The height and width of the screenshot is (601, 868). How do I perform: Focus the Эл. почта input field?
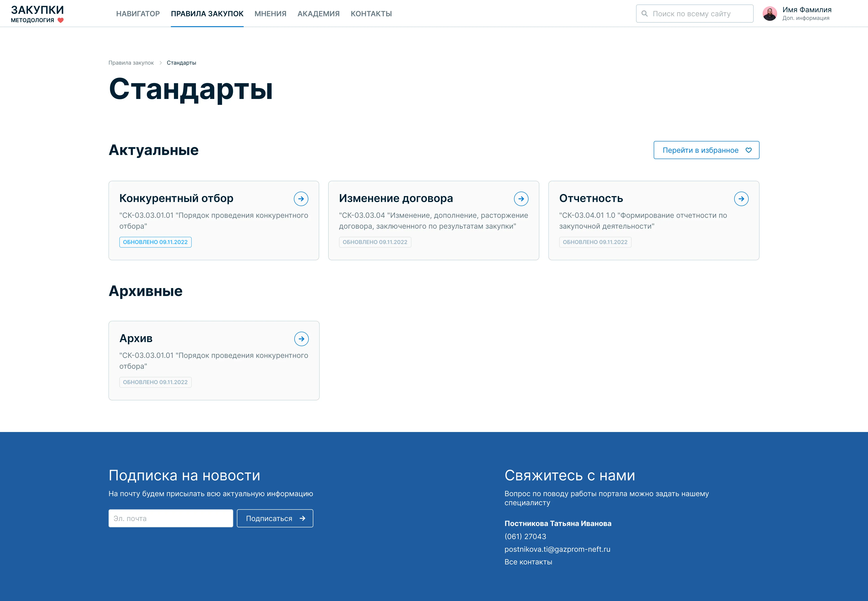(171, 519)
